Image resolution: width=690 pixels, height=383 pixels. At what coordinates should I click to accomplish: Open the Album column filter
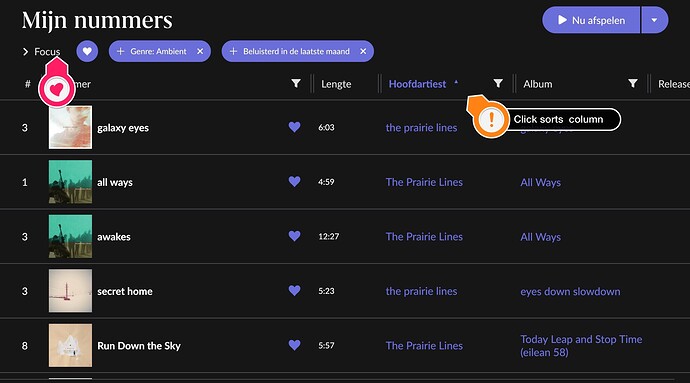pos(632,83)
